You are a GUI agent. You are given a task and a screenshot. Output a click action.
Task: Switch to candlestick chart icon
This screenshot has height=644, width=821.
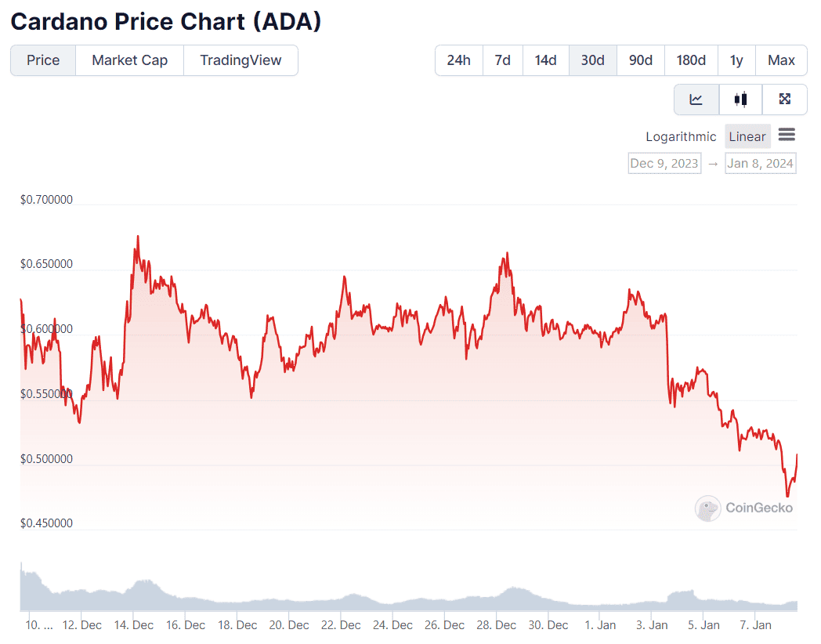click(740, 99)
